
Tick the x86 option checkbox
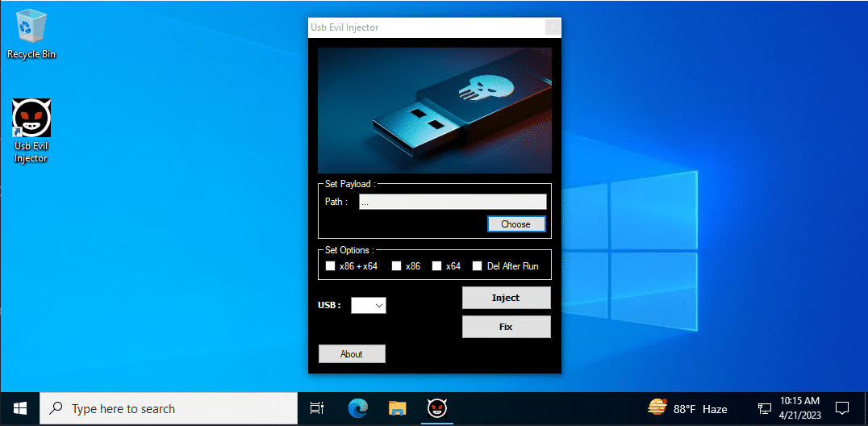click(x=396, y=266)
